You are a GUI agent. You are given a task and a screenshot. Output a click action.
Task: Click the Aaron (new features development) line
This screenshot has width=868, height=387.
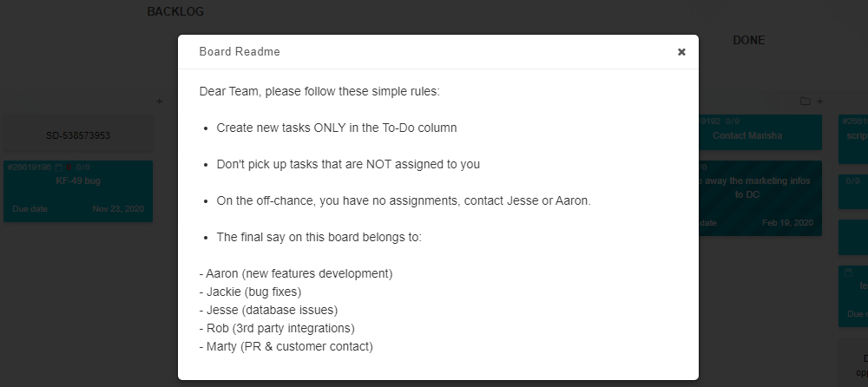(x=296, y=273)
